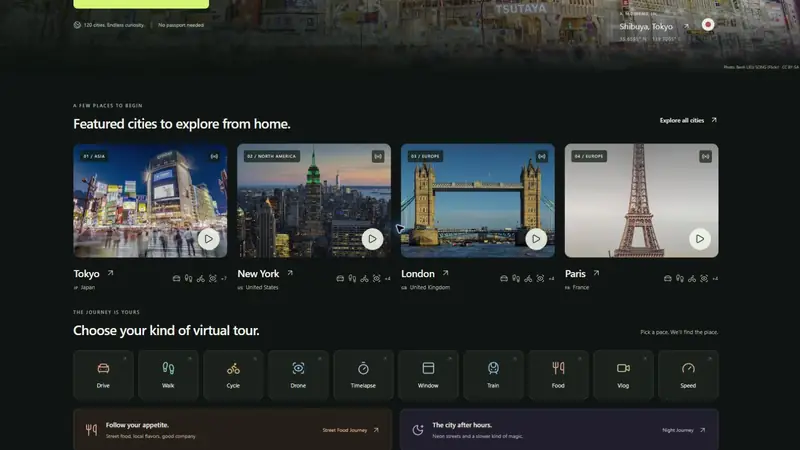Click the New York drive car icon
Viewport: 800px width, 450px height.
click(340, 279)
